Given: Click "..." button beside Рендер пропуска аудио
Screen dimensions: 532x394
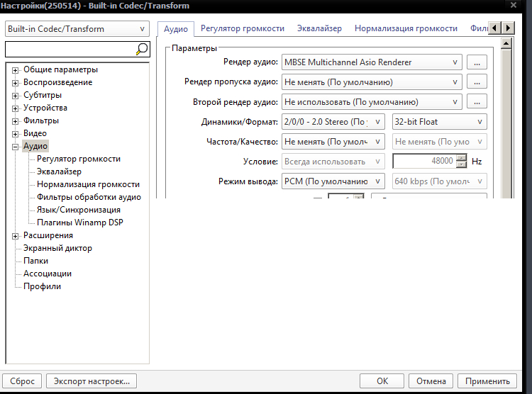Looking at the screenshot, I should 477,82.
